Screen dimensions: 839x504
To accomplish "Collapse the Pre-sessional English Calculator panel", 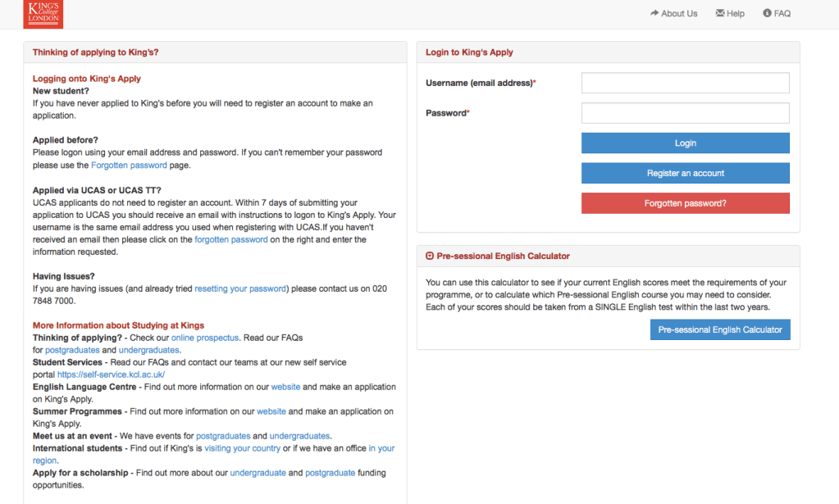I will [x=430, y=257].
